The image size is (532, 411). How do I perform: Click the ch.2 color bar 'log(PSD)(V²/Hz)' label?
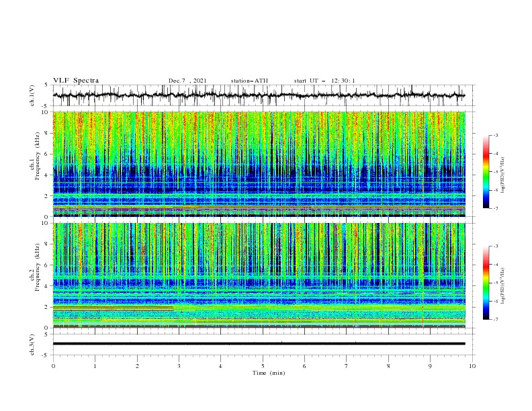pyautogui.click(x=503, y=286)
